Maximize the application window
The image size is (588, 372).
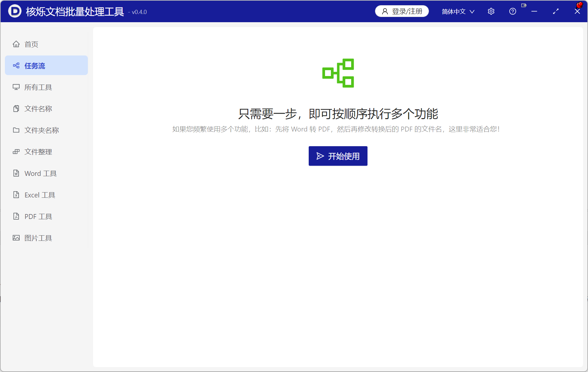point(556,11)
